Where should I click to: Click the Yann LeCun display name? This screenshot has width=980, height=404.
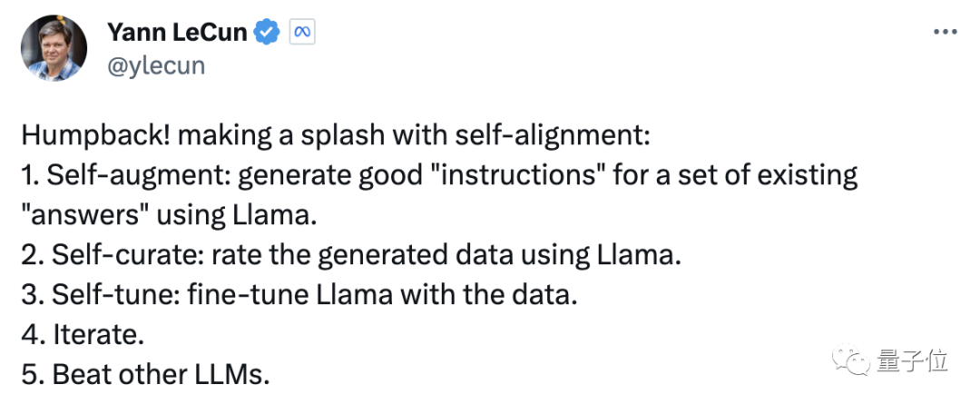[177, 31]
